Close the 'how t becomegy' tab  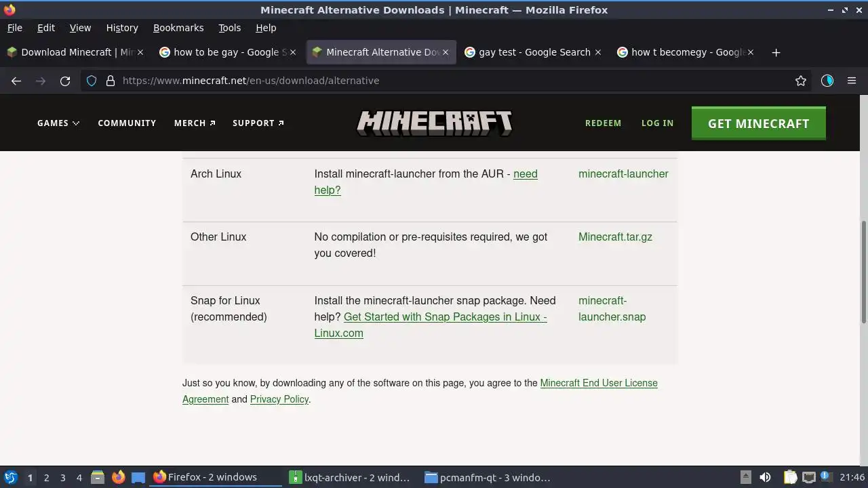click(x=750, y=52)
